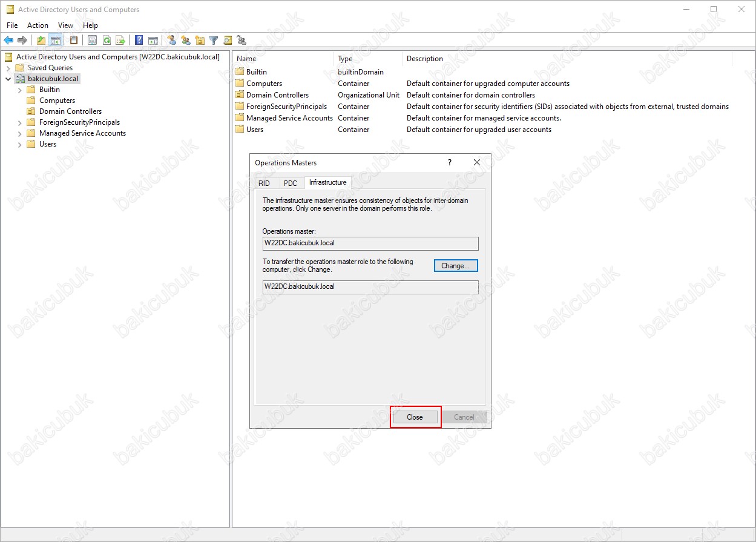
Task: Open the View menu
Action: 65,25
